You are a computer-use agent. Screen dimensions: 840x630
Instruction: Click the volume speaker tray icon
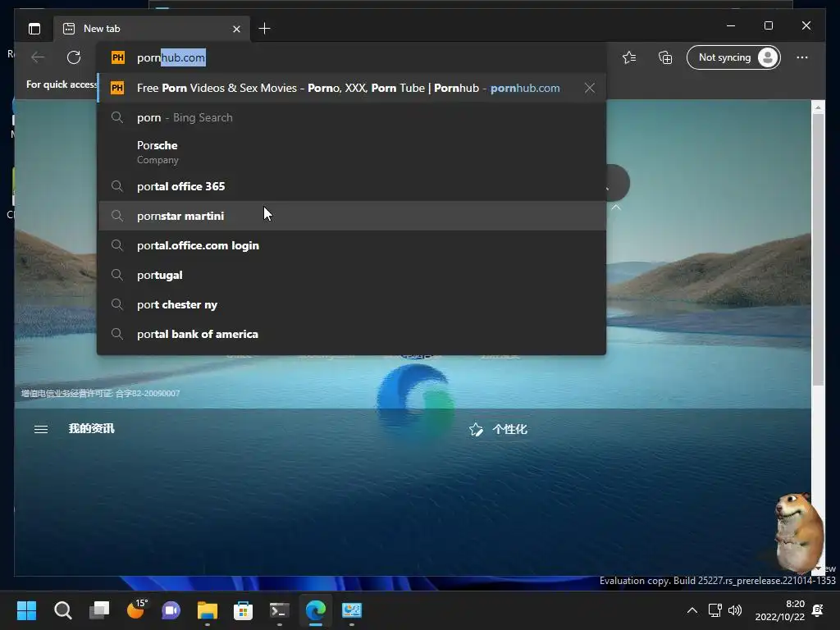pyautogui.click(x=735, y=610)
